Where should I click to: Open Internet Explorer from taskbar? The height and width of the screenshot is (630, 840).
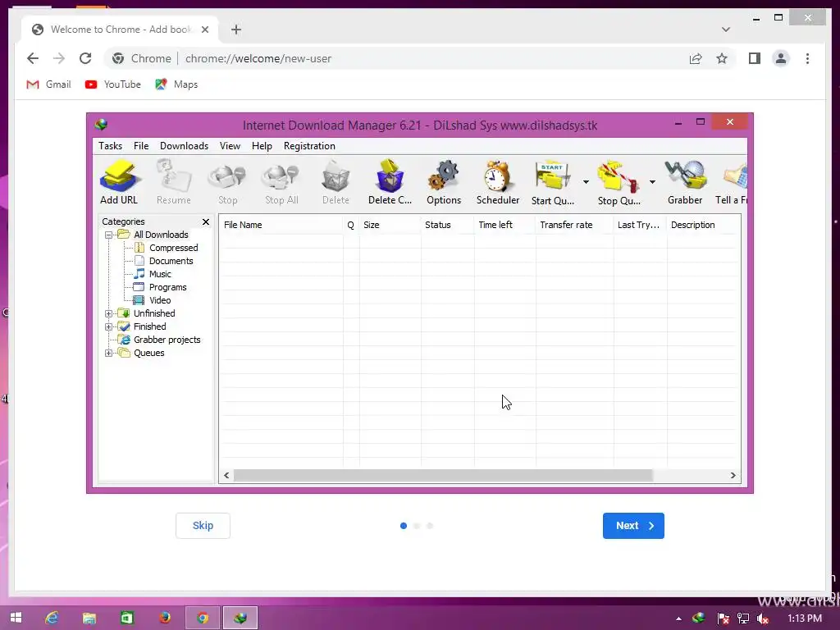(52, 618)
